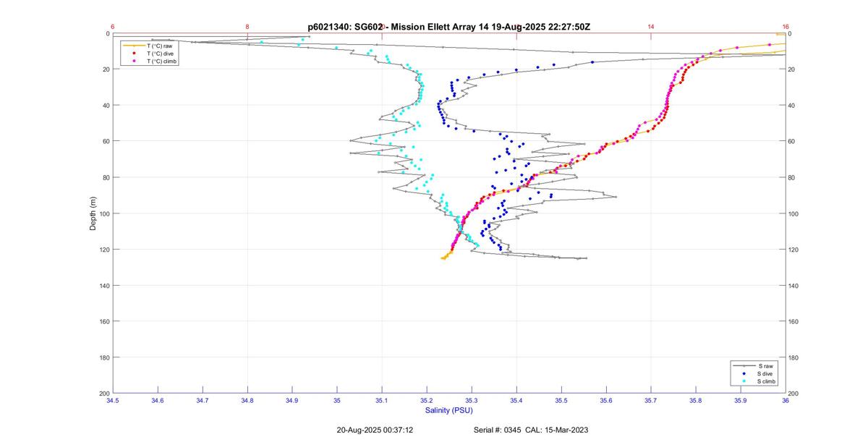
Task: Click the cyan S climb legend dot
Action: (743, 381)
